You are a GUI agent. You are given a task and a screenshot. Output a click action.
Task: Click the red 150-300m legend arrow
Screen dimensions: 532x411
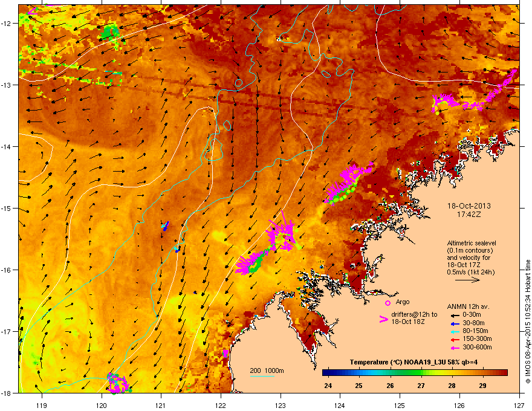coord(454,340)
